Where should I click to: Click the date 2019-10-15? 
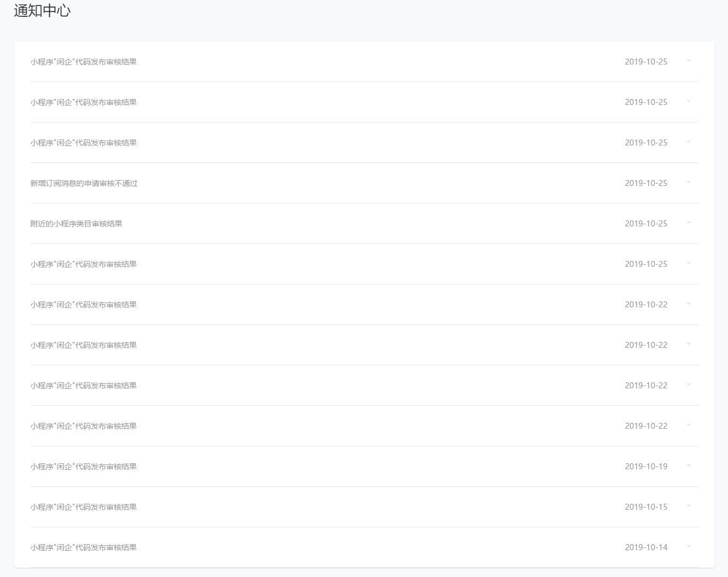point(646,507)
